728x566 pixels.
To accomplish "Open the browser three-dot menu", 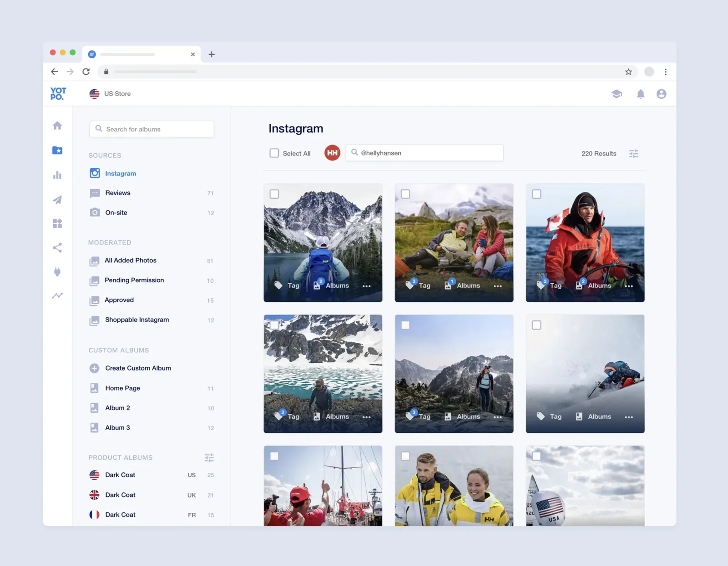I will (x=666, y=72).
